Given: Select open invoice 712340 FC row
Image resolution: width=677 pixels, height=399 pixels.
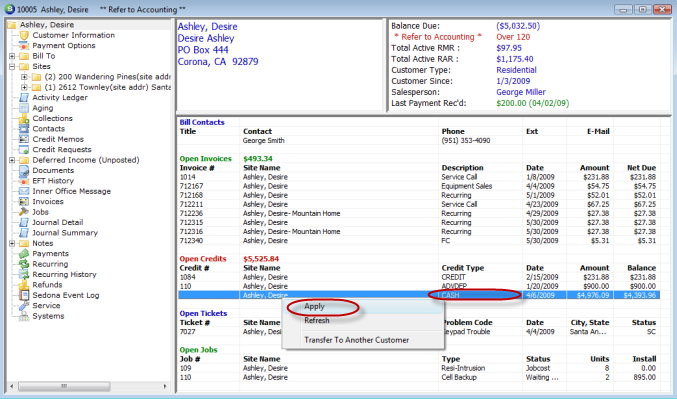Looking at the screenshot, I should coord(418,241).
